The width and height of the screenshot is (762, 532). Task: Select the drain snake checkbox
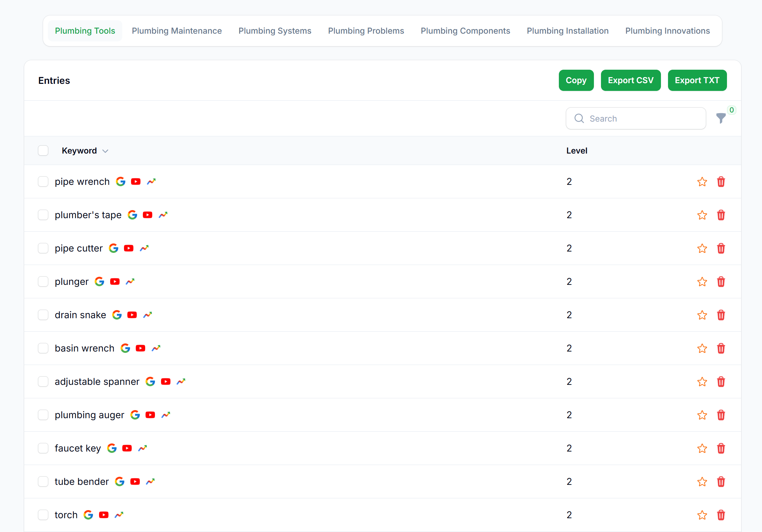(x=43, y=315)
